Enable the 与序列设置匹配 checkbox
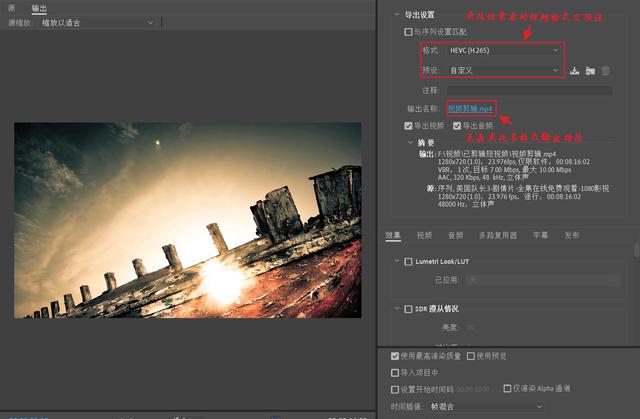 coord(408,32)
